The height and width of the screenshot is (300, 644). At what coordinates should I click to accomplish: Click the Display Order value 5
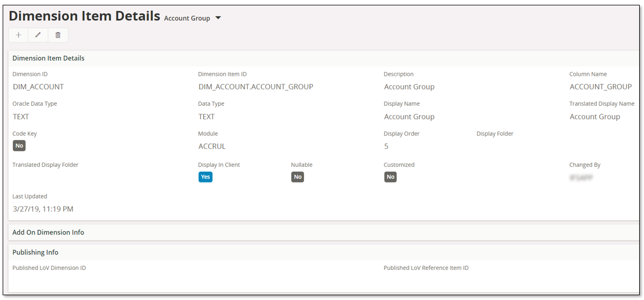386,146
